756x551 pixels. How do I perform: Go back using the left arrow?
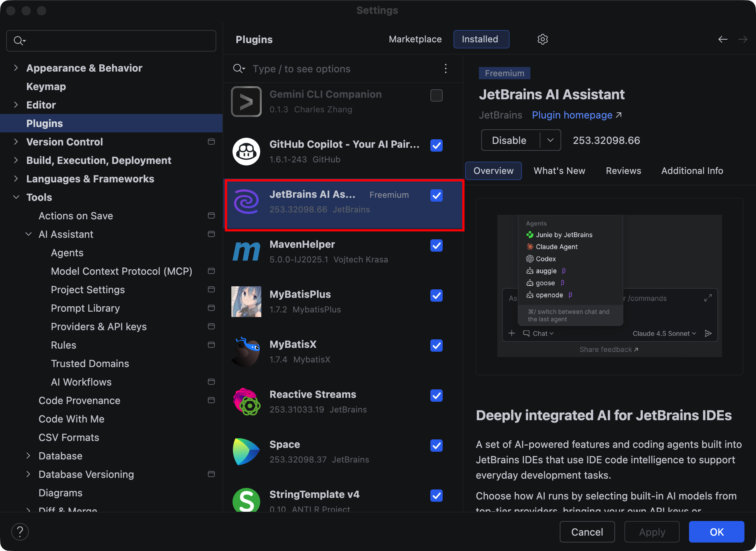point(723,39)
